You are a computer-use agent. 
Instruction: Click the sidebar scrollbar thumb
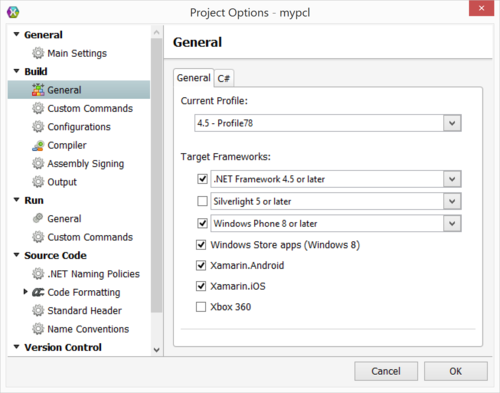(156, 175)
